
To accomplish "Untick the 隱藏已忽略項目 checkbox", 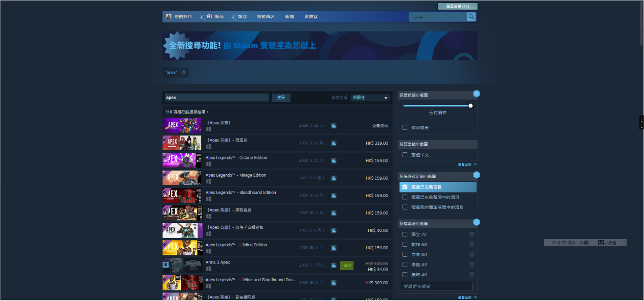I will point(405,187).
